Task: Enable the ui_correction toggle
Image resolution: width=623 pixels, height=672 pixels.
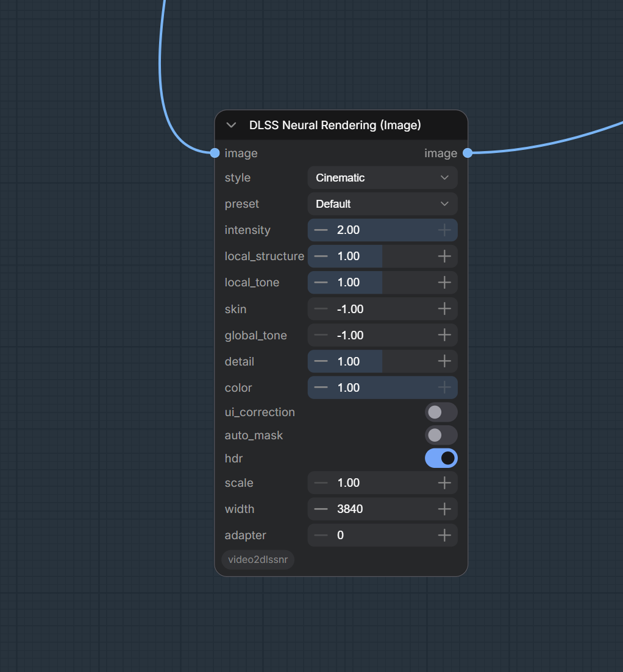Action: click(441, 412)
